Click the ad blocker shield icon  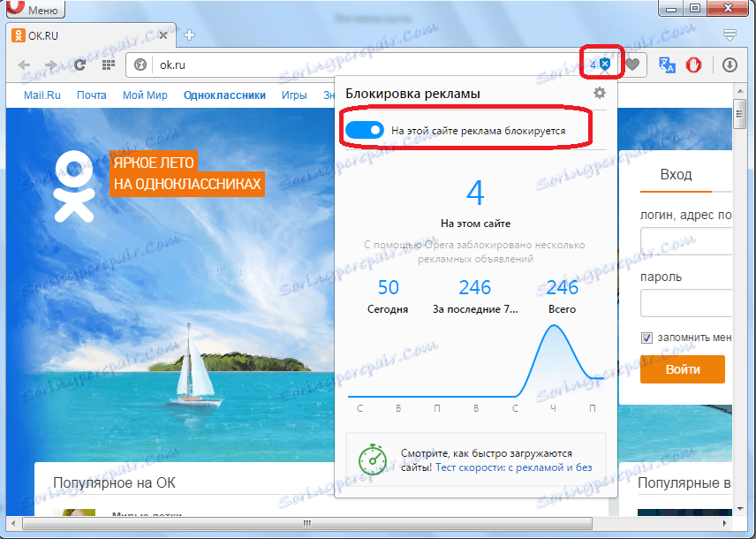click(x=605, y=65)
